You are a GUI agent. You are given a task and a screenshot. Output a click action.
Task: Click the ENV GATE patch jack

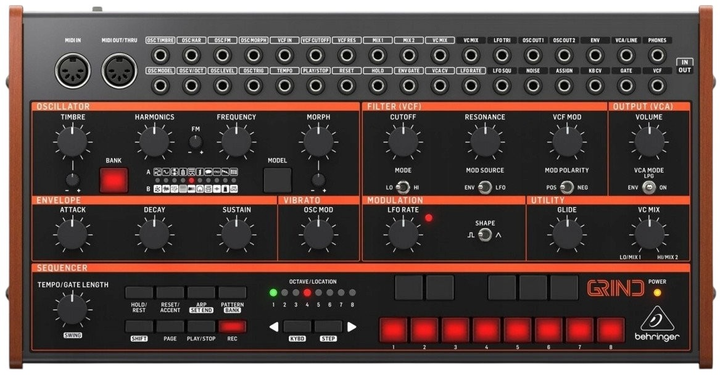coord(409,86)
